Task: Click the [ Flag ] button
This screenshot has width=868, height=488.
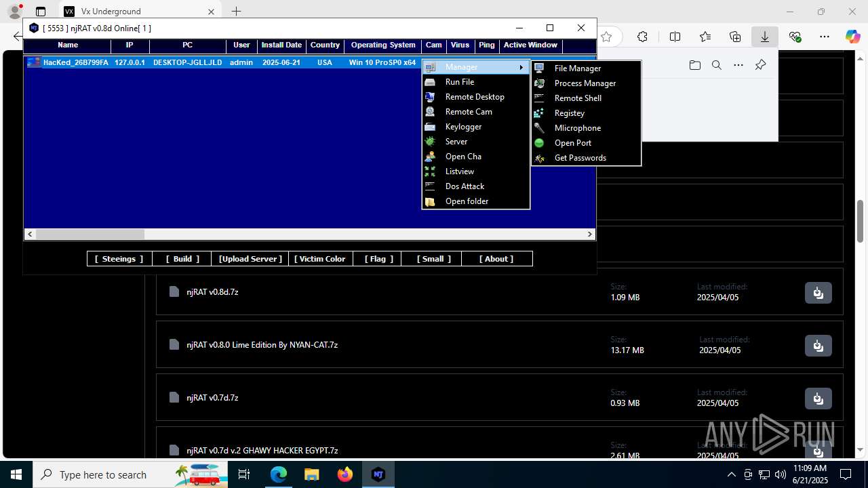Action: click(x=378, y=259)
